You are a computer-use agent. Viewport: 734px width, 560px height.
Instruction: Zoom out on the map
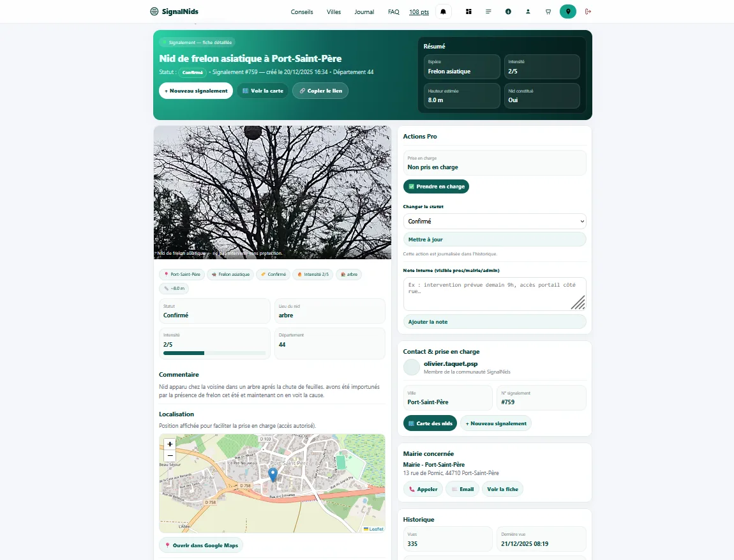pyautogui.click(x=170, y=456)
